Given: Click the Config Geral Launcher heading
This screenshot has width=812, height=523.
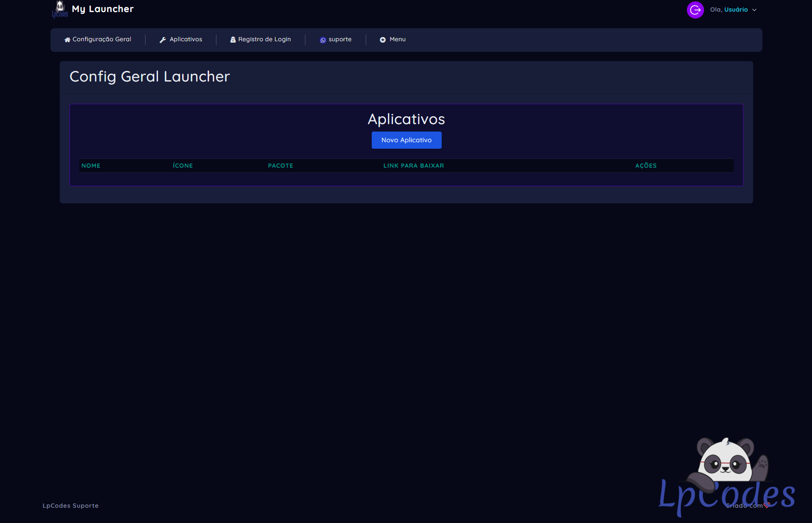Looking at the screenshot, I should (x=150, y=76).
